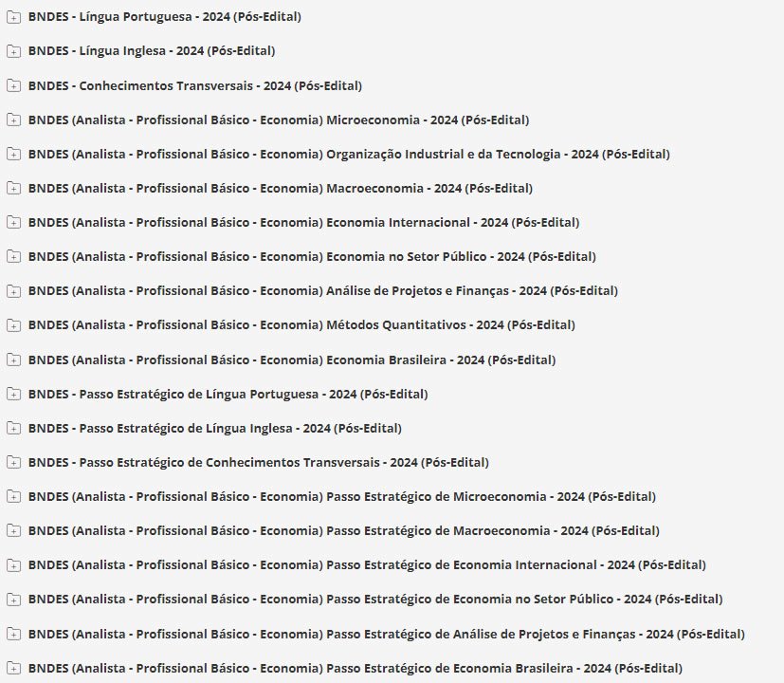Click folder icon beside Análise de Projetos e Finanças
The width and height of the screenshot is (784, 683).
13,290
